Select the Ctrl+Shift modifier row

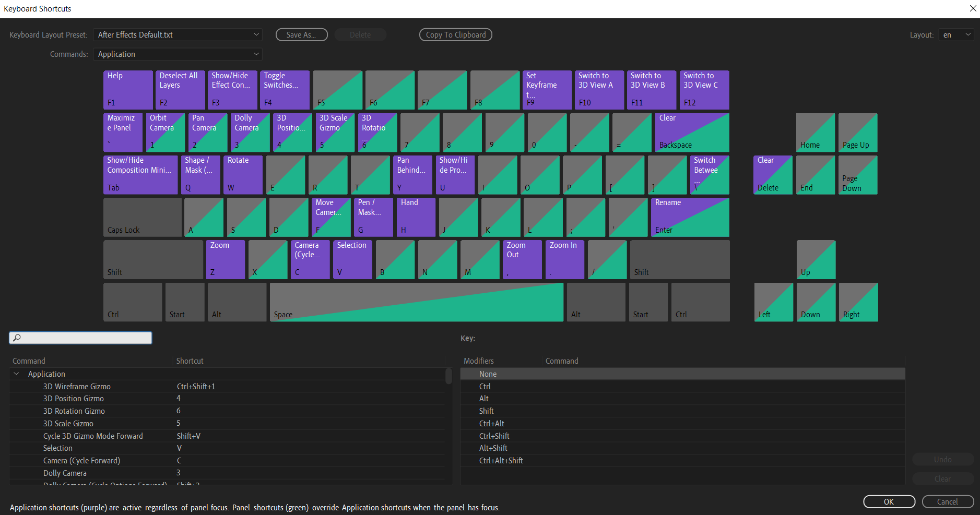[x=682, y=436]
